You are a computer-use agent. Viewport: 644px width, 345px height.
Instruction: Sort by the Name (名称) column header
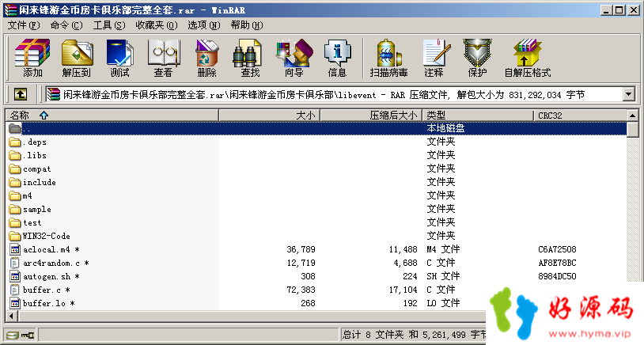pos(112,116)
